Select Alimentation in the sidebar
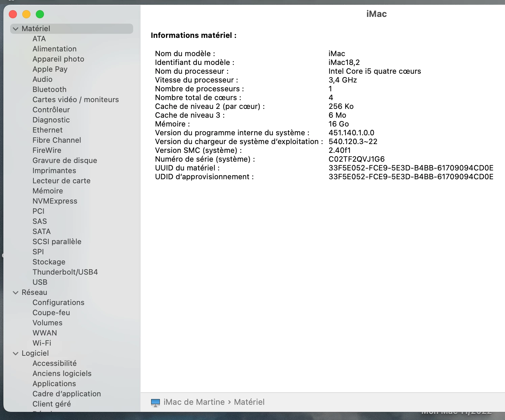The width and height of the screenshot is (505, 420). click(x=54, y=49)
